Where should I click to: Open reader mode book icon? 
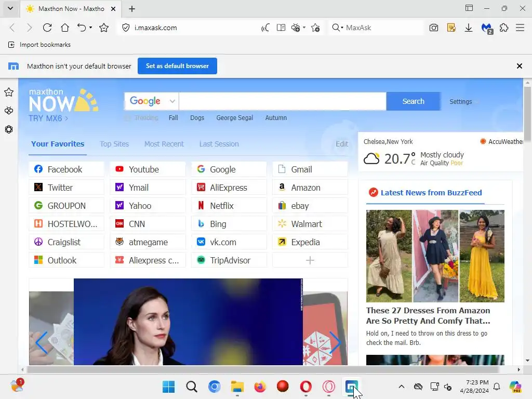[x=281, y=28]
